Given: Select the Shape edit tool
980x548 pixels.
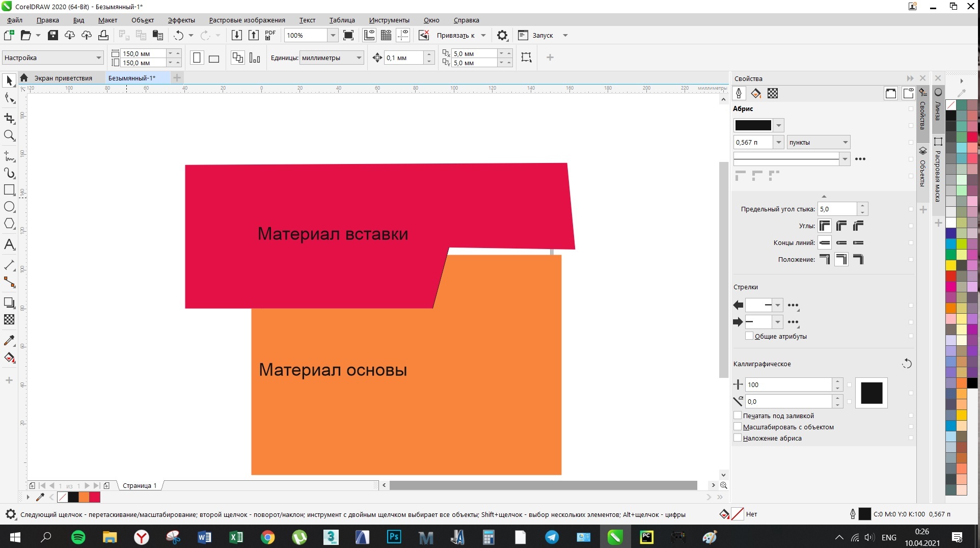Looking at the screenshot, I should [x=9, y=98].
